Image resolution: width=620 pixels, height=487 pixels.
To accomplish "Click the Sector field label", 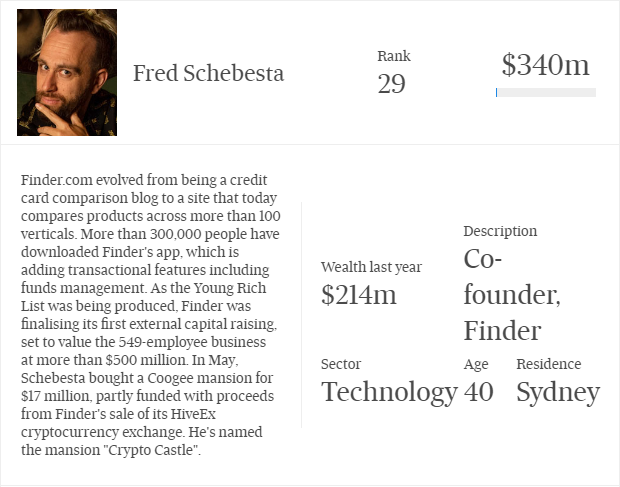I will click(341, 364).
